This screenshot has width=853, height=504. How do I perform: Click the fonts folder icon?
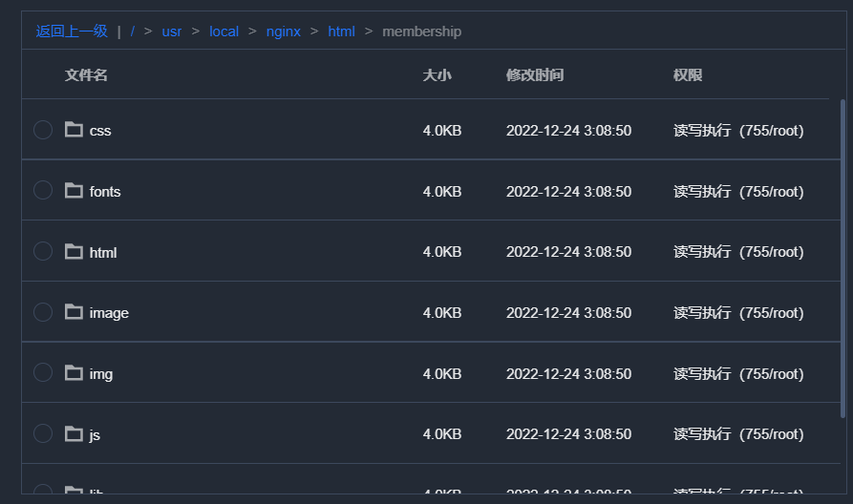pyautogui.click(x=74, y=191)
